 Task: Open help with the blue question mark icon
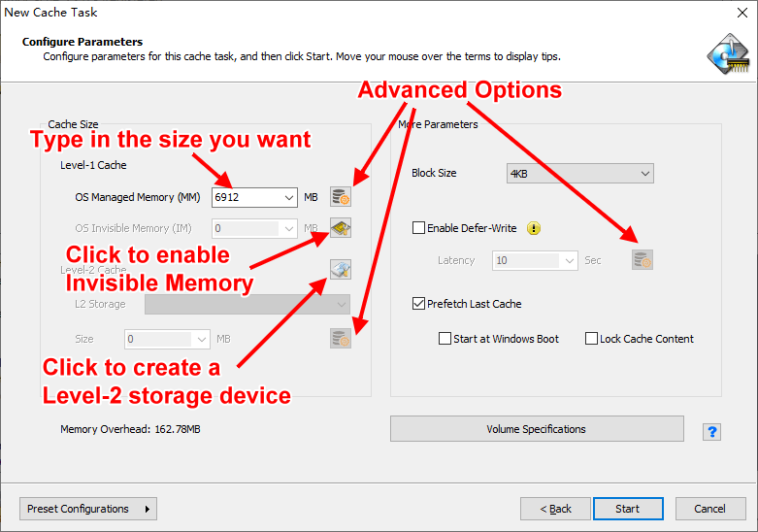coord(711,431)
